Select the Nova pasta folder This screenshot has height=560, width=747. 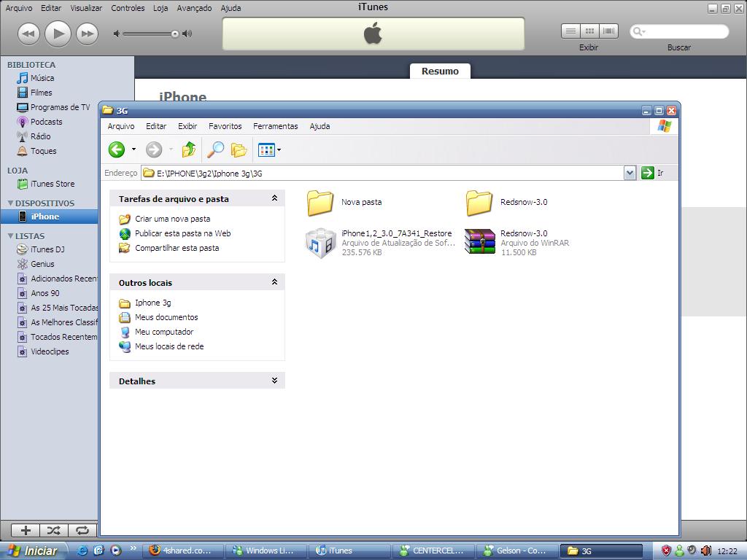344,203
